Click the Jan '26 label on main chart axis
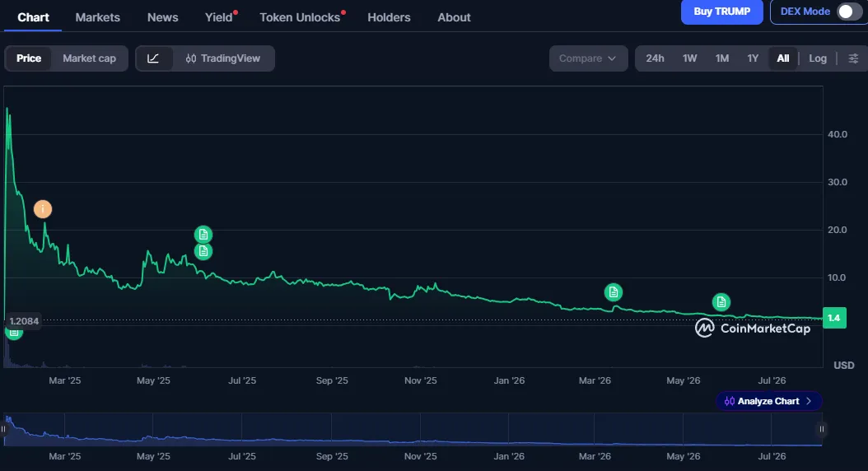 [x=509, y=380]
